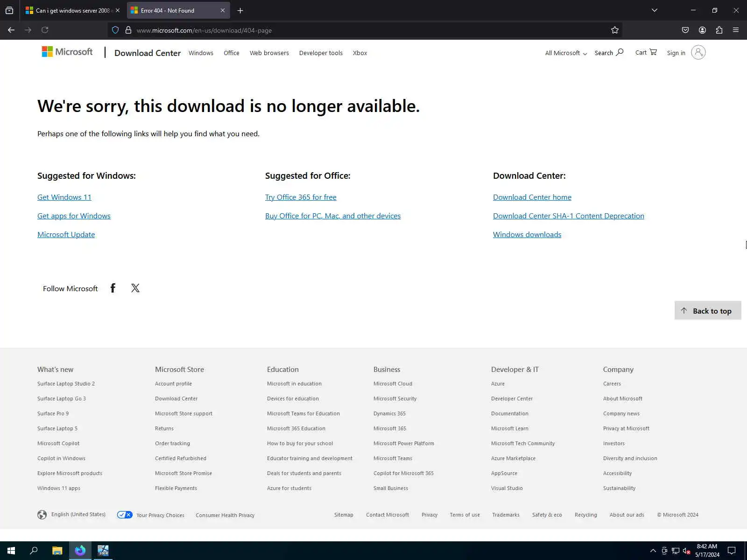747x560 pixels.
Task: Open Buy Office for PC, Mac link
Action: click(x=333, y=216)
